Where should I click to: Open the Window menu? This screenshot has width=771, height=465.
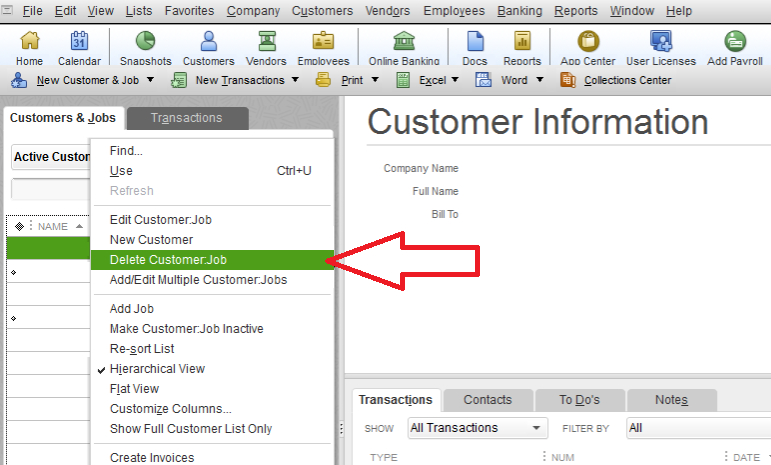click(632, 11)
